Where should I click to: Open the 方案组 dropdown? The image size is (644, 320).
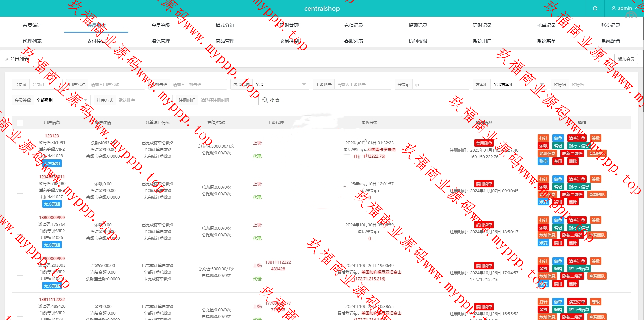click(518, 85)
